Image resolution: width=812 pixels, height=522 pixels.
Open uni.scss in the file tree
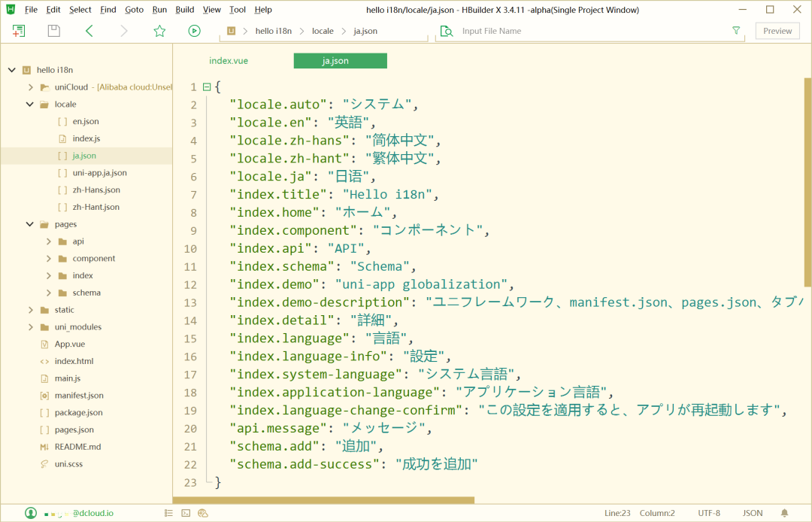pyautogui.click(x=69, y=463)
